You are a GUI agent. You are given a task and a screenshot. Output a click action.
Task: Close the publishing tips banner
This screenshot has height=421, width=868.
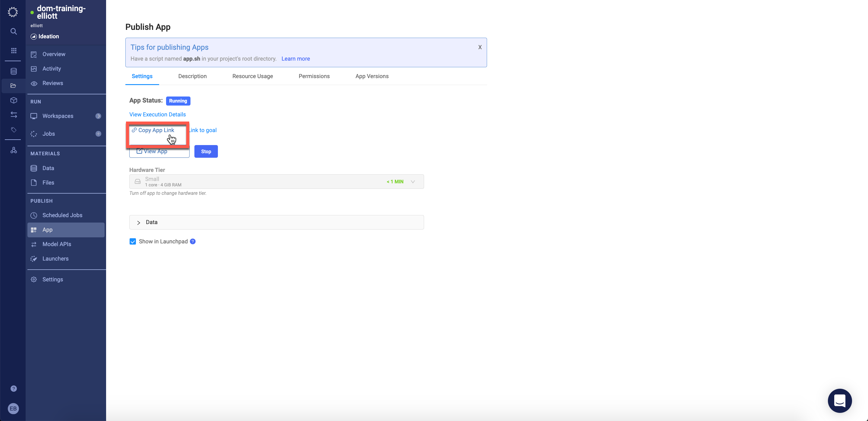[x=480, y=47]
